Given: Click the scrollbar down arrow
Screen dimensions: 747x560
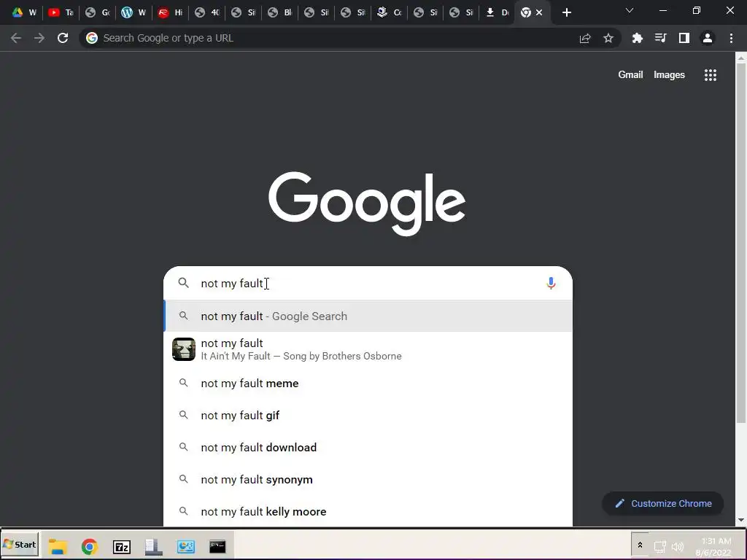Looking at the screenshot, I should [x=741, y=520].
